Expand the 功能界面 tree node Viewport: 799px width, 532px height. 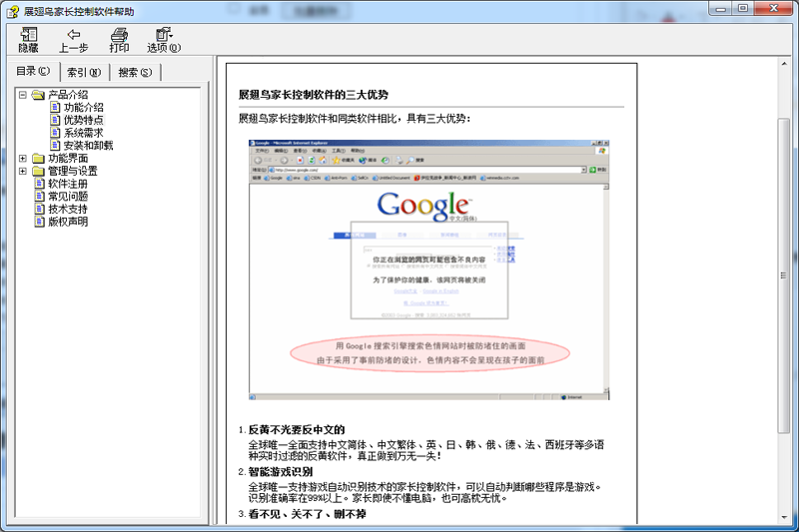tap(23, 159)
